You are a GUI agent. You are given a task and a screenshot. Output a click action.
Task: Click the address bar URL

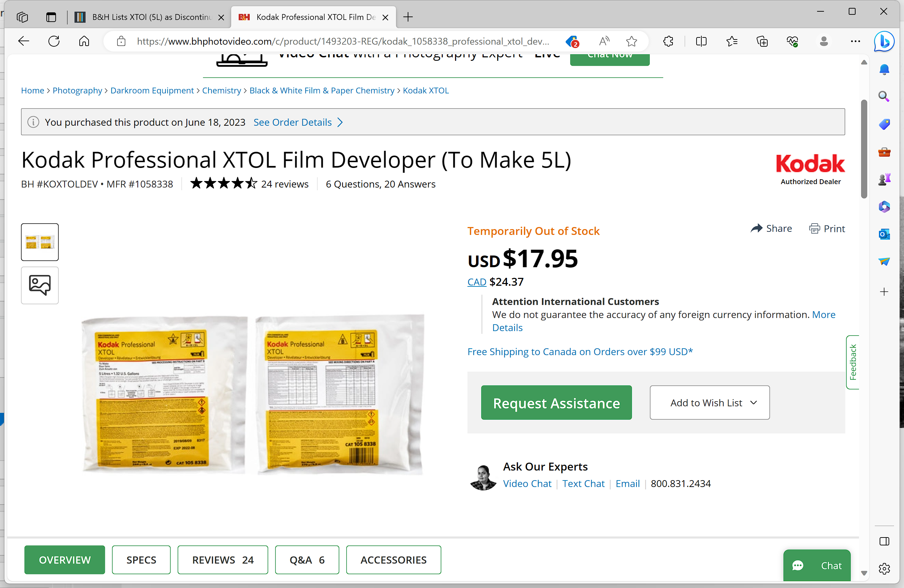pyautogui.click(x=343, y=41)
